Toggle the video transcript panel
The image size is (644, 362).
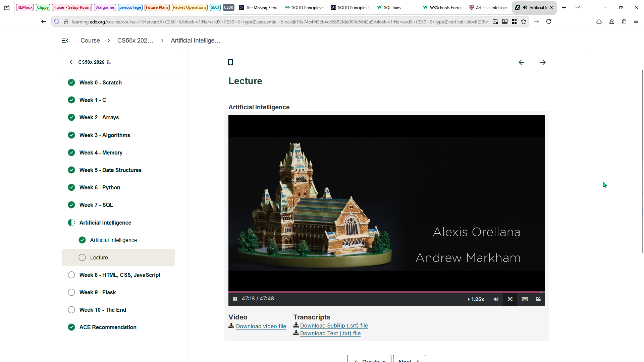tap(538, 299)
